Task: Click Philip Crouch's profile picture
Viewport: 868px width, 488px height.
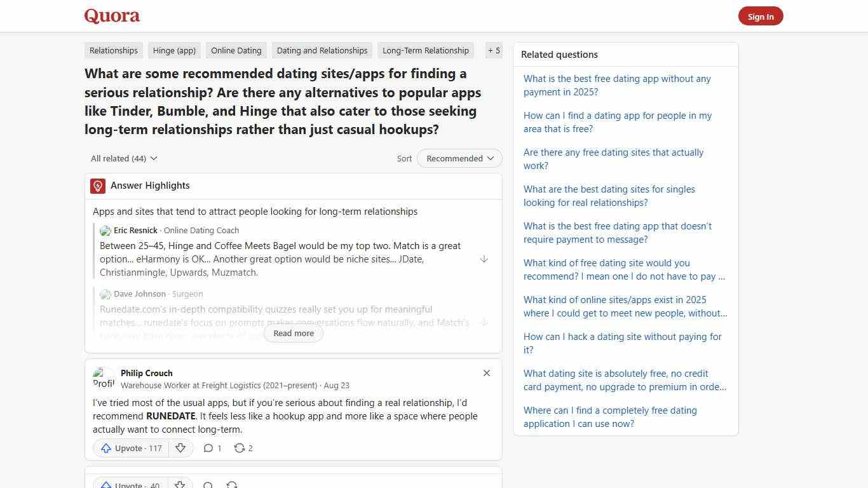Action: 104,377
